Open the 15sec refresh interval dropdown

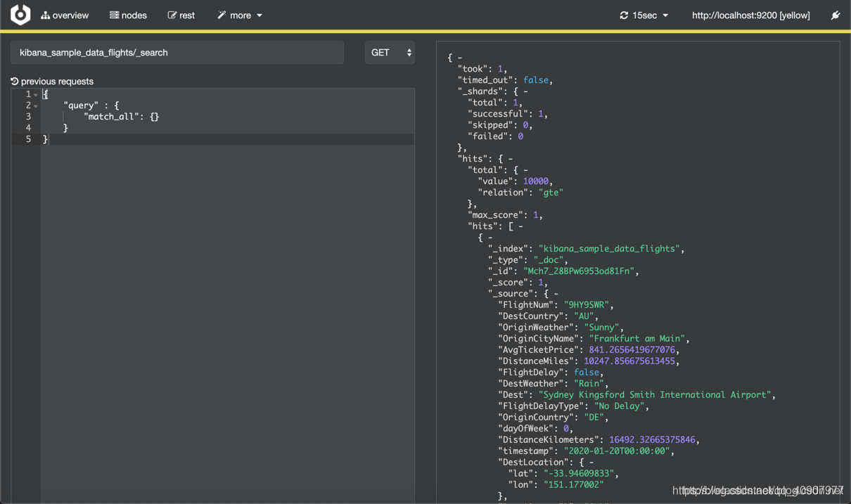click(x=644, y=15)
